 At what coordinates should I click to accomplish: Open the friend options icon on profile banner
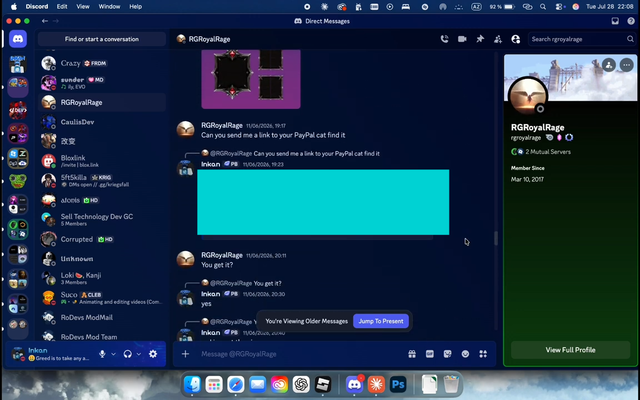coord(609,65)
